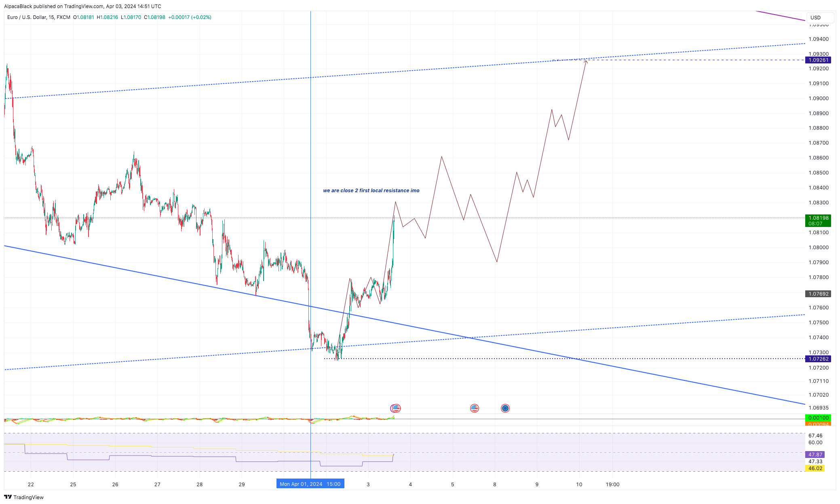Click the 1.08600 price axis label
Image resolution: width=840 pixels, height=504 pixels.
[819, 158]
